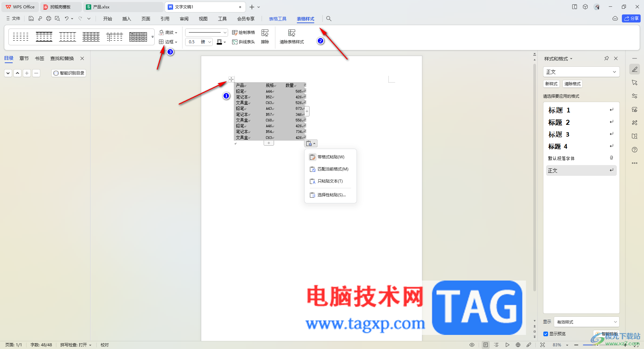Click the fit page icon in status bar
The width and height of the screenshot is (644, 349).
542,345
